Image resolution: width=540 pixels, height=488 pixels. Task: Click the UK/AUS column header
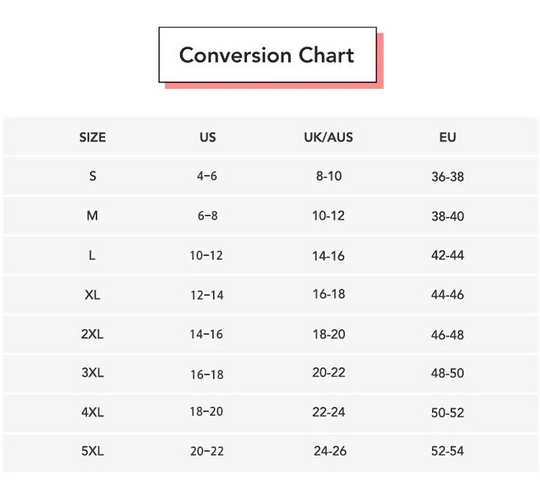tap(329, 137)
